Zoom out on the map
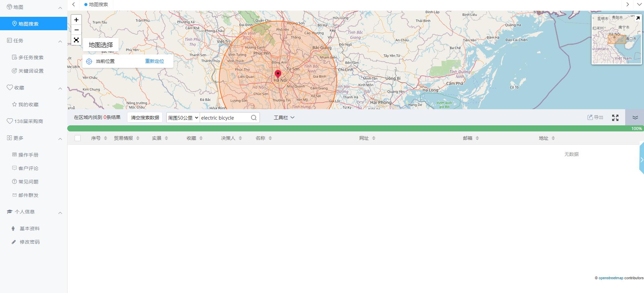This screenshot has height=293, width=644. click(x=76, y=30)
